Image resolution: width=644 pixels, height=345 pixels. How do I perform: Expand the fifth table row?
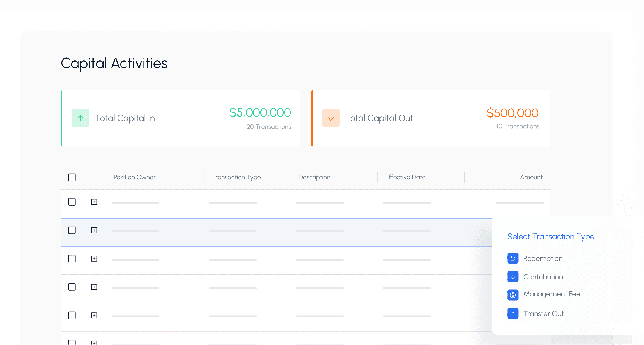tap(94, 315)
